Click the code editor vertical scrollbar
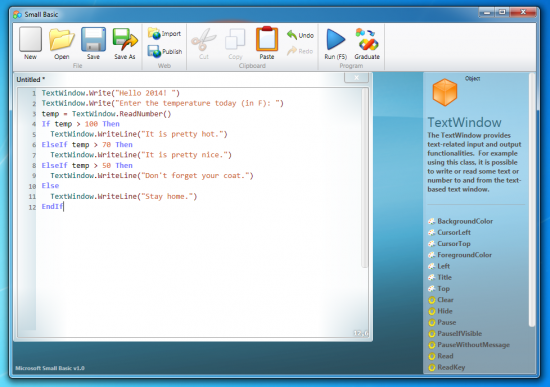 tap(365, 177)
